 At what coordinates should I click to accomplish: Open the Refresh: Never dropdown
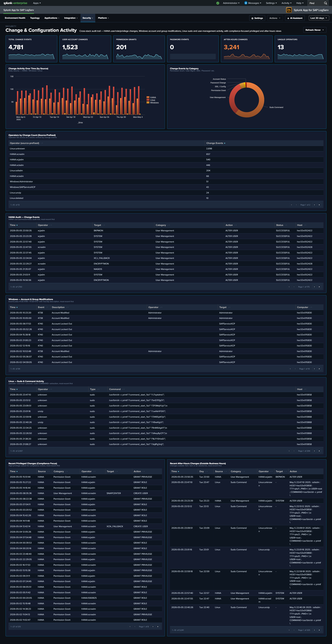315,30
